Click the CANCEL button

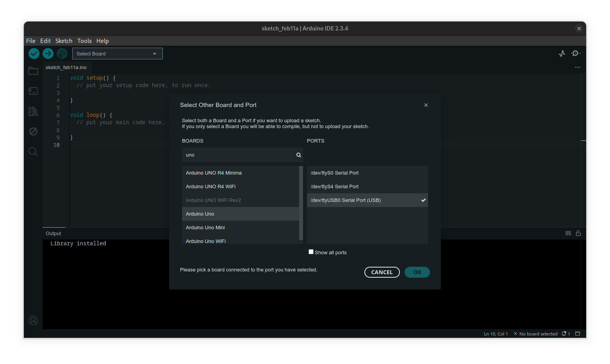pos(382,272)
